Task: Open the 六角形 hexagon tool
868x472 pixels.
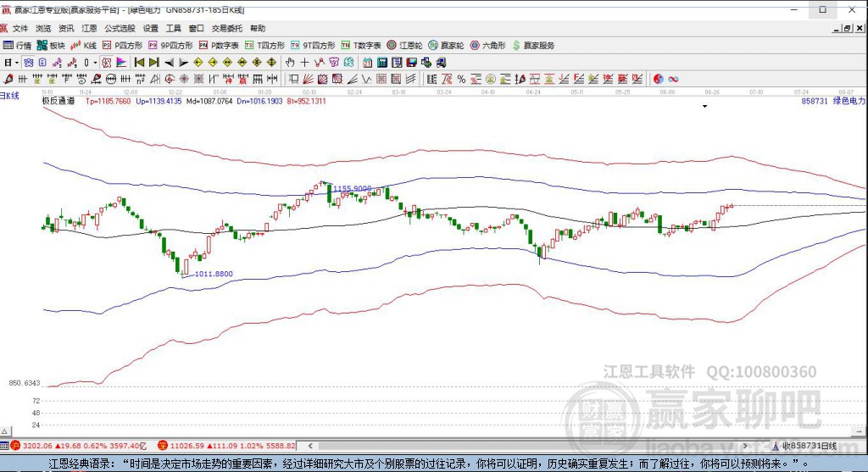Action: tap(487, 46)
